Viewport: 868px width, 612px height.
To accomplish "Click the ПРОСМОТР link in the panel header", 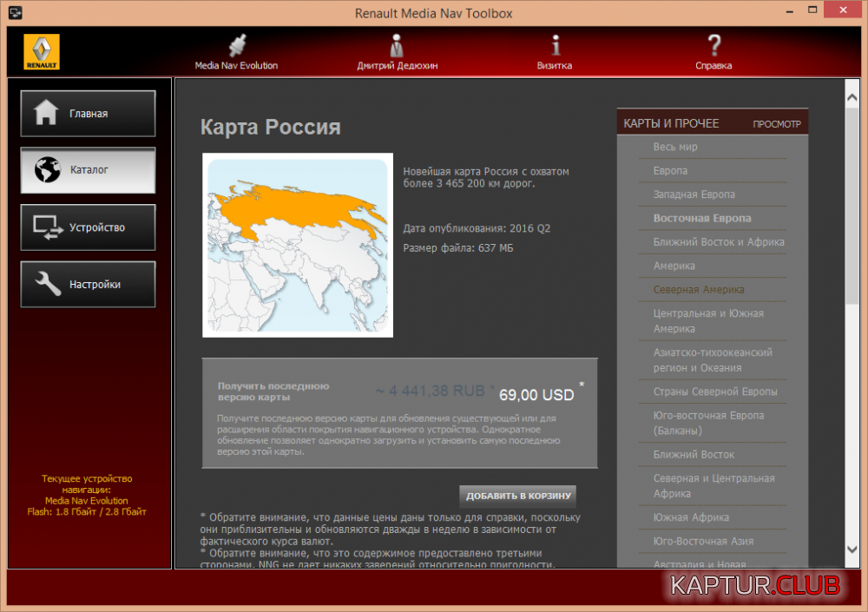I will (x=777, y=124).
